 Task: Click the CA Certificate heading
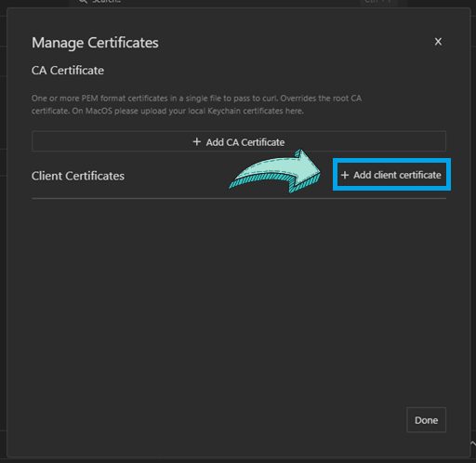[x=68, y=71]
